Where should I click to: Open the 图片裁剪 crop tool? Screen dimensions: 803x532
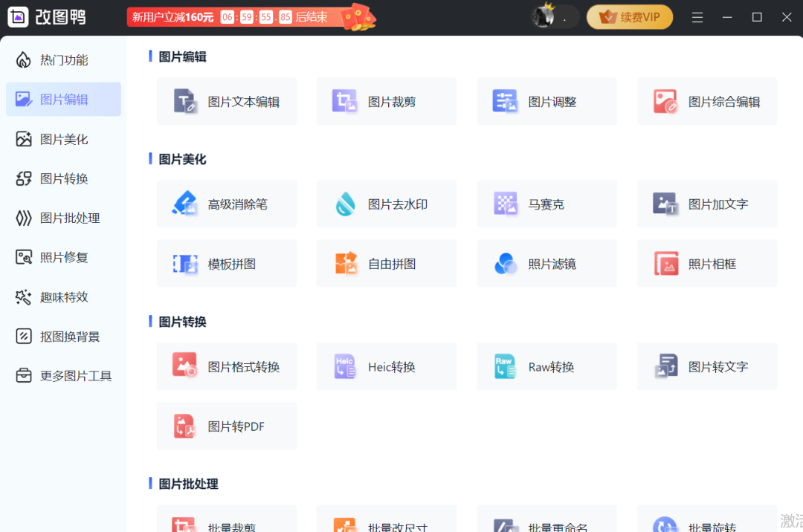tap(386, 101)
